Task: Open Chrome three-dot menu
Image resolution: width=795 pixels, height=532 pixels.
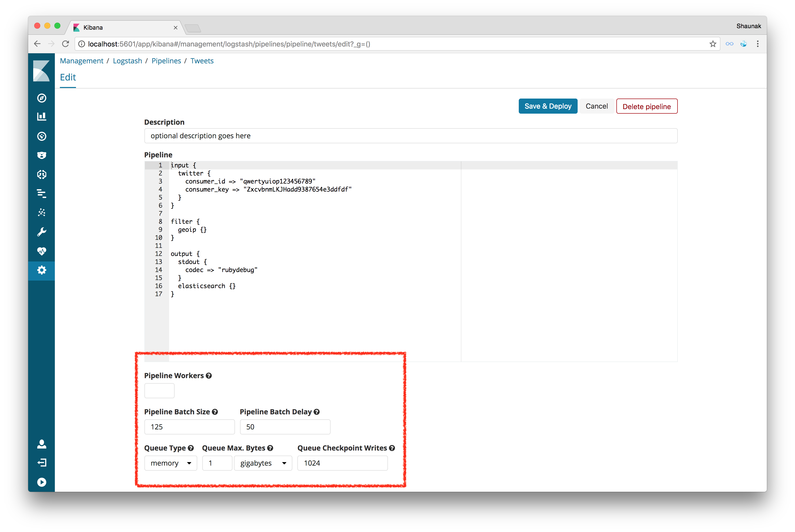Action: coord(758,44)
